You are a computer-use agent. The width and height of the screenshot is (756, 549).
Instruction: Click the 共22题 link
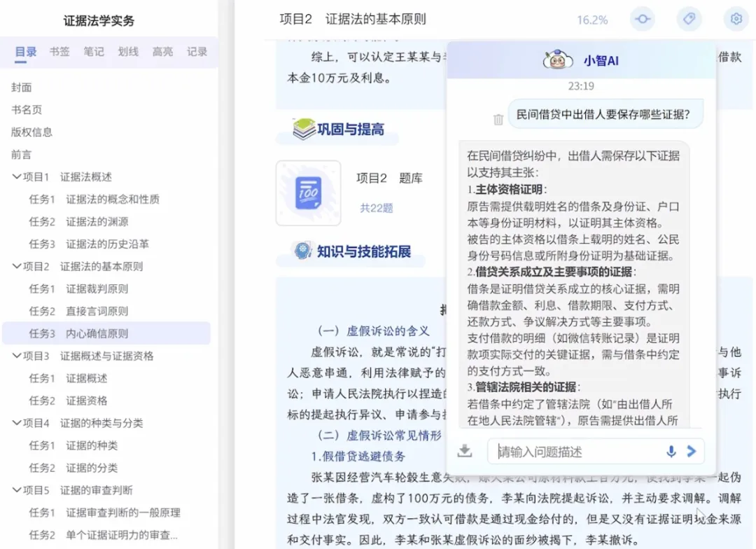(377, 208)
